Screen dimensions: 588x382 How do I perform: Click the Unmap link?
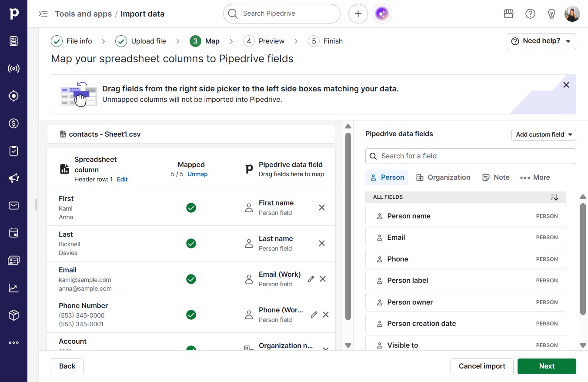pyautogui.click(x=197, y=174)
